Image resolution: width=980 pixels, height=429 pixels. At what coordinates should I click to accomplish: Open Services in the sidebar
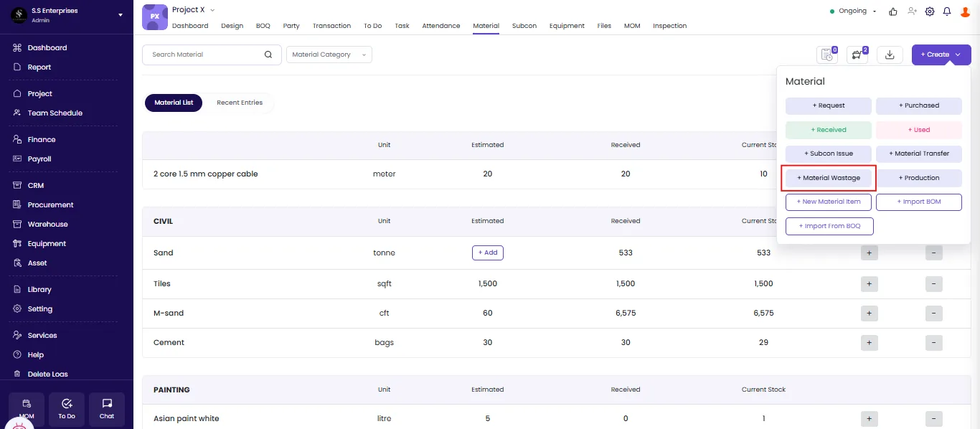click(42, 336)
